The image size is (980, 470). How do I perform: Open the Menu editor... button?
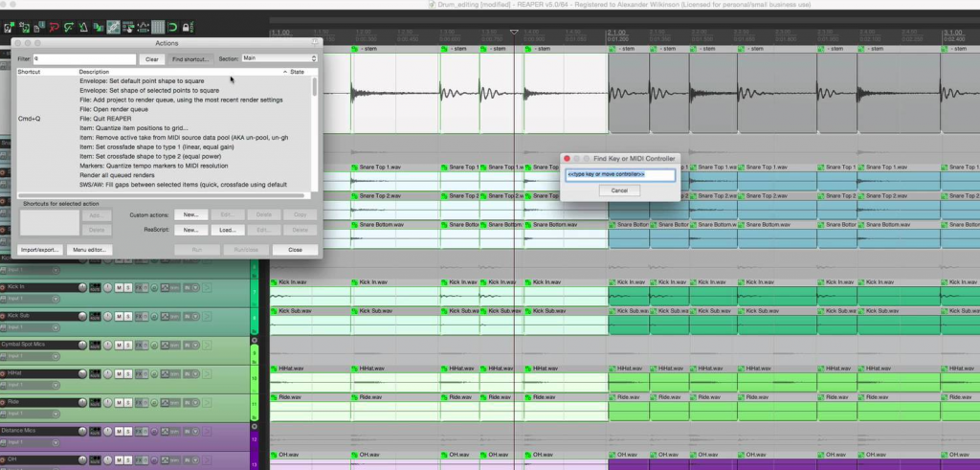pos(89,250)
